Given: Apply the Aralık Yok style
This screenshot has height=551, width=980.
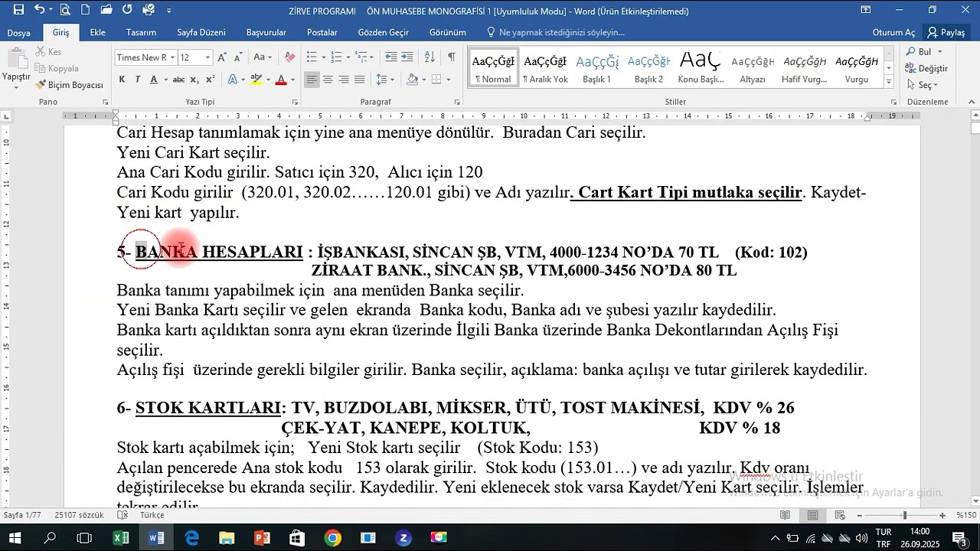Looking at the screenshot, I should pos(545,68).
